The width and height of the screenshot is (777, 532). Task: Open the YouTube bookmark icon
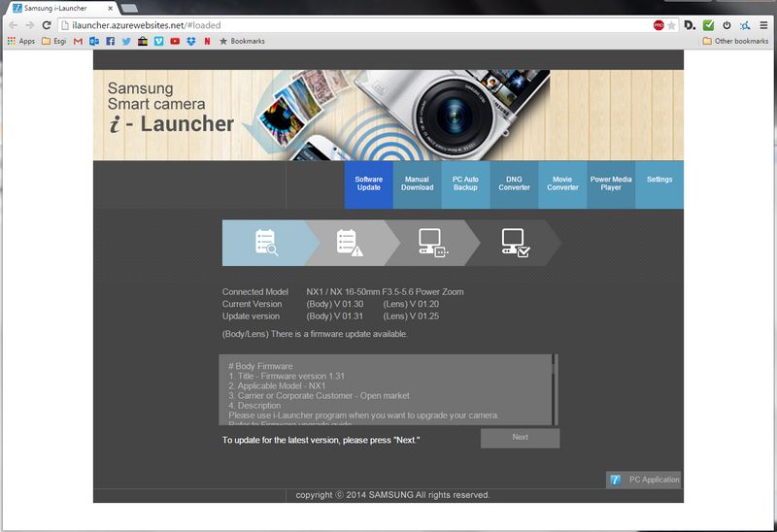point(175,41)
